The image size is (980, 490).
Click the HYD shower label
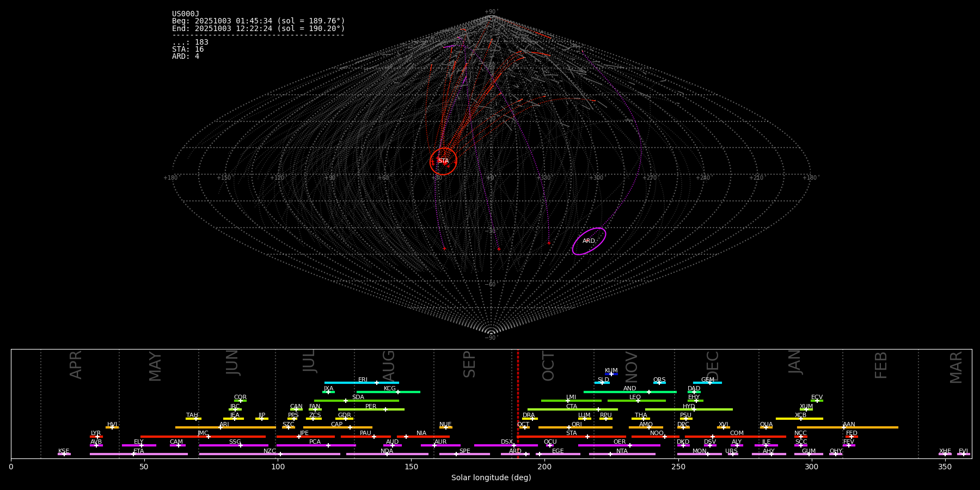(x=689, y=407)
